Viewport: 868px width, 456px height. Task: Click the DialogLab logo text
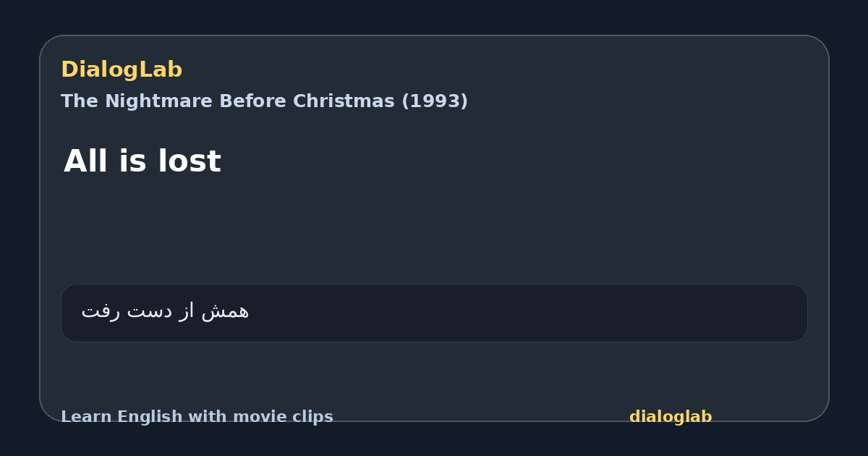point(122,70)
